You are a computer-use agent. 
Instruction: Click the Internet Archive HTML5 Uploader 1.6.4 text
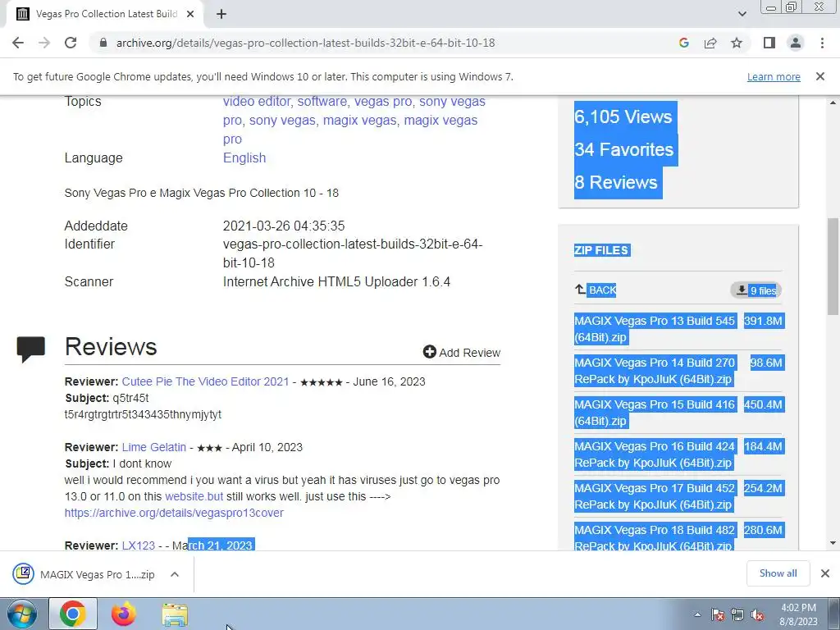[x=336, y=282]
